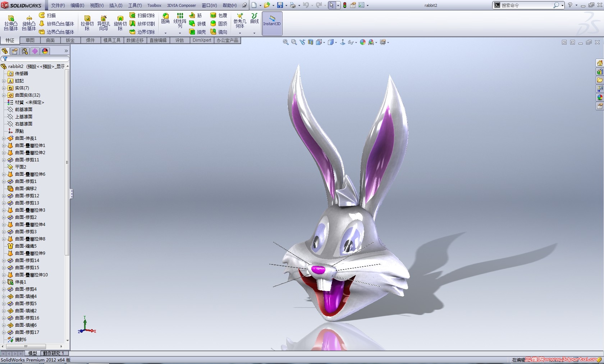Choose the 放样切割 lofted cut tool
604x364 pixels.
coord(142,24)
